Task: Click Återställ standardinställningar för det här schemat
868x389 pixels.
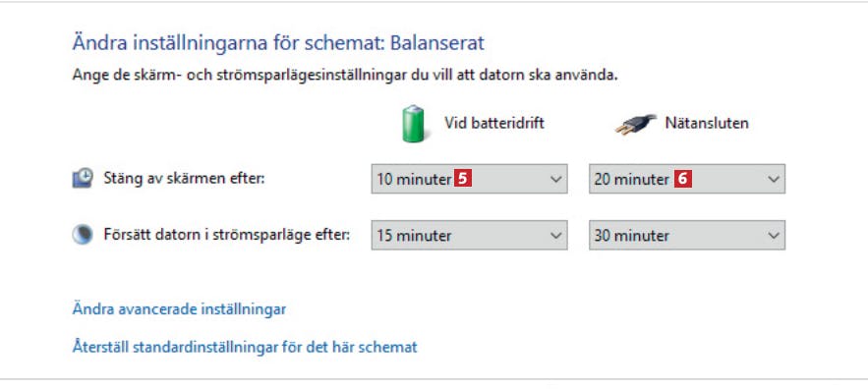Action: click(x=245, y=347)
